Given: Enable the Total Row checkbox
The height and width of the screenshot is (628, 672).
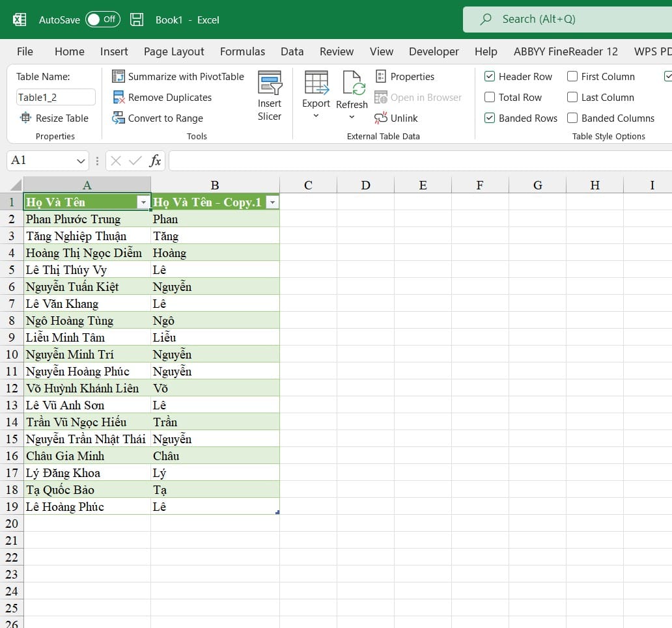Looking at the screenshot, I should tap(490, 98).
